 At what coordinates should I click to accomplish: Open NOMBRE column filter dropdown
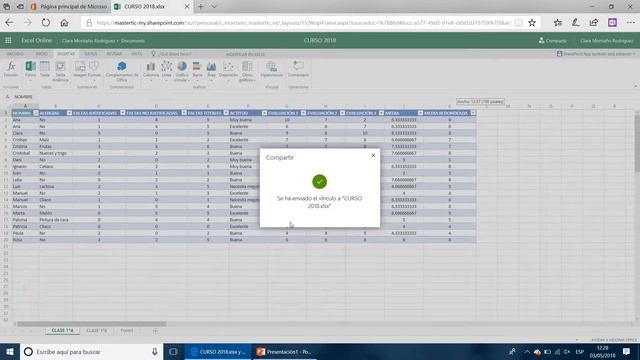point(36,113)
